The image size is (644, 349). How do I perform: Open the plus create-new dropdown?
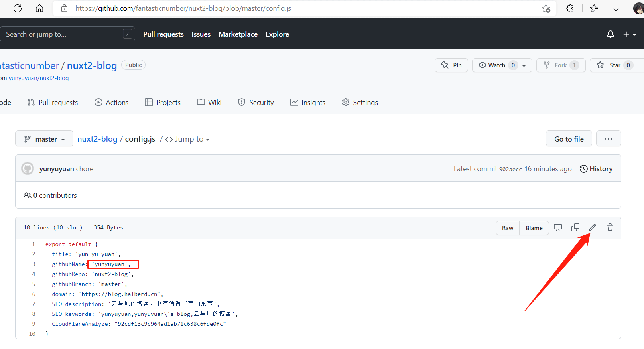pyautogui.click(x=629, y=34)
